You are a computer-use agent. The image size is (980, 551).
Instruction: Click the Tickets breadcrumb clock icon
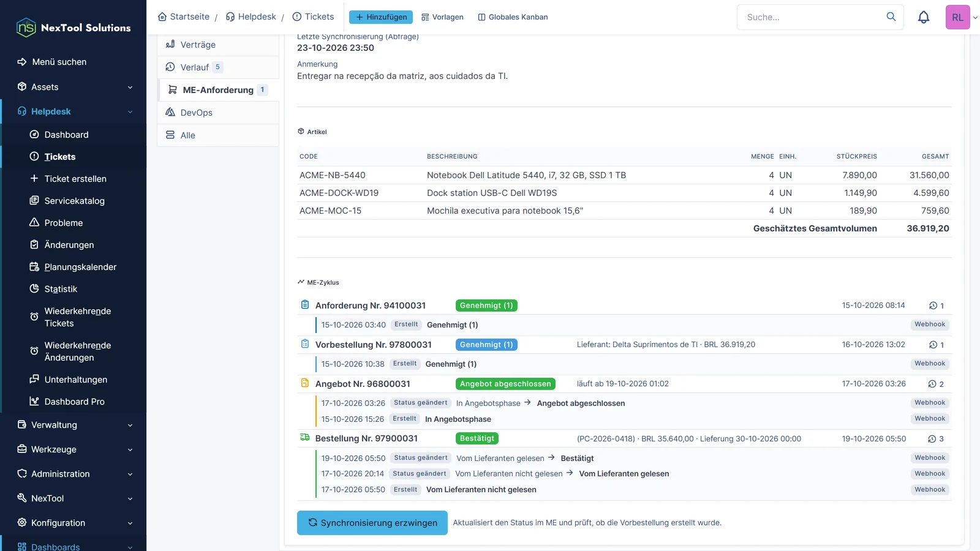[x=297, y=17]
